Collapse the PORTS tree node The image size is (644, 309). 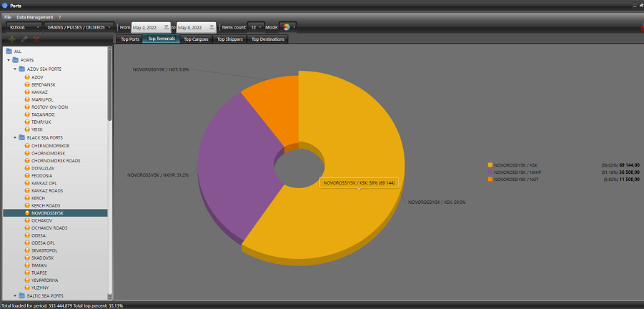pyautogui.click(x=8, y=60)
